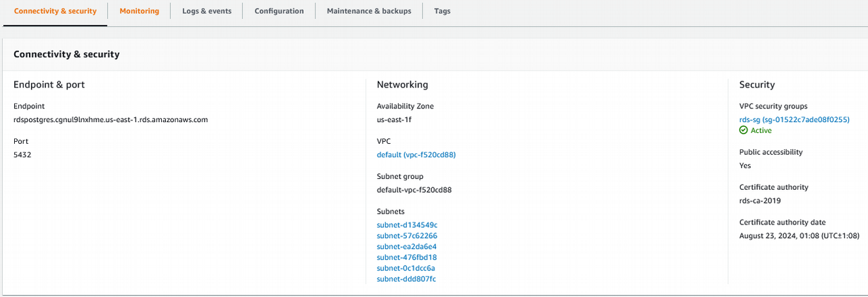This screenshot has height=297, width=868.
Task: Click the Endpoint & port heading
Action: pos(49,85)
